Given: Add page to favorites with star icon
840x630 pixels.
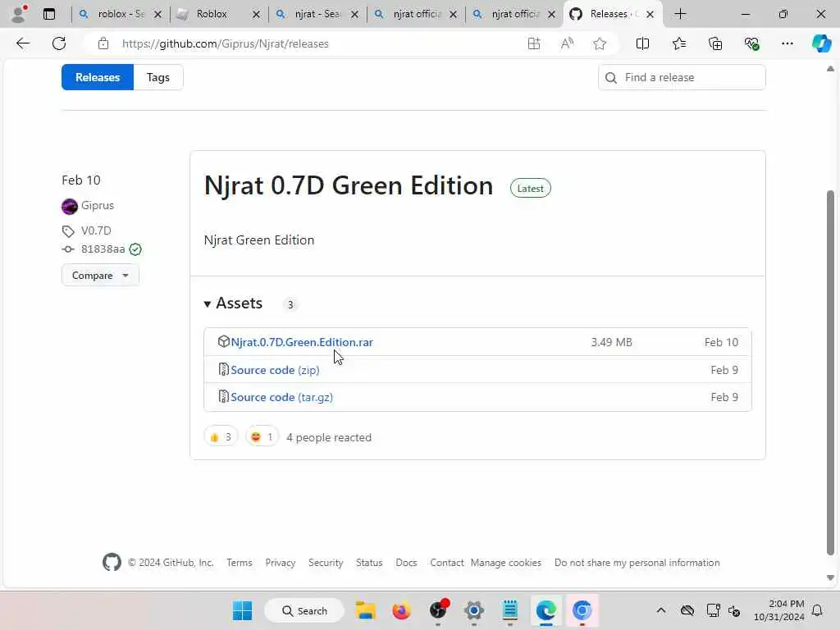Looking at the screenshot, I should click(600, 43).
